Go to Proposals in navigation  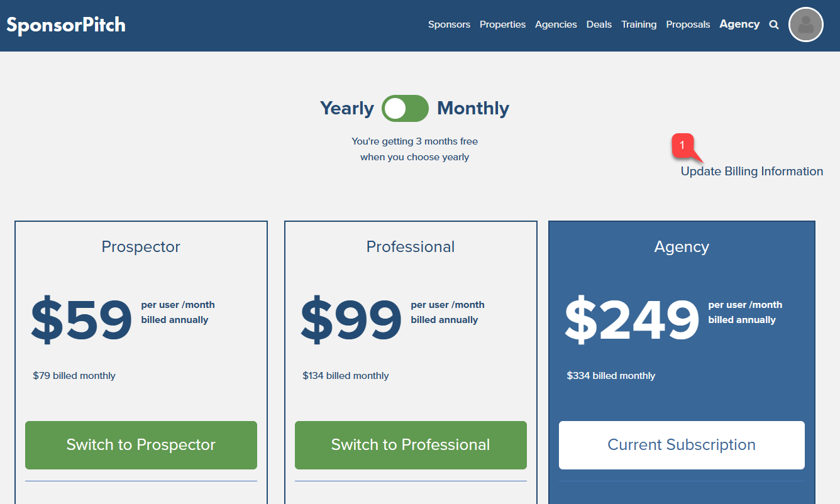click(x=688, y=25)
